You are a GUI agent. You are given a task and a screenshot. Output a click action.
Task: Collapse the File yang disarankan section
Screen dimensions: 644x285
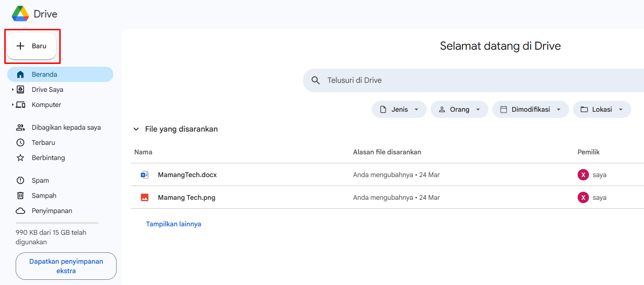[136, 129]
